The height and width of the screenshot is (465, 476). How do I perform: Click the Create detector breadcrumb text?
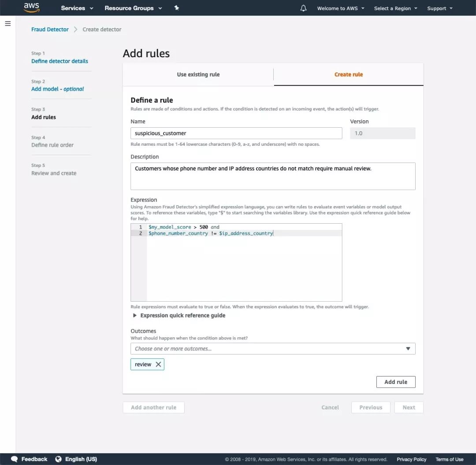[102, 30]
